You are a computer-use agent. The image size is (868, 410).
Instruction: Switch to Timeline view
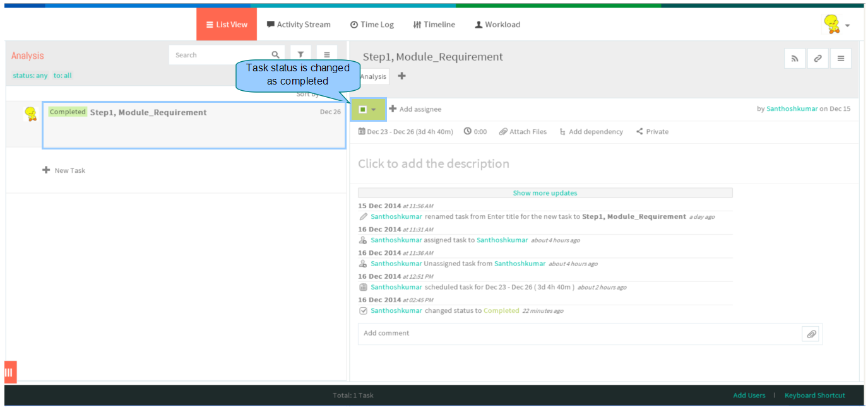click(434, 25)
